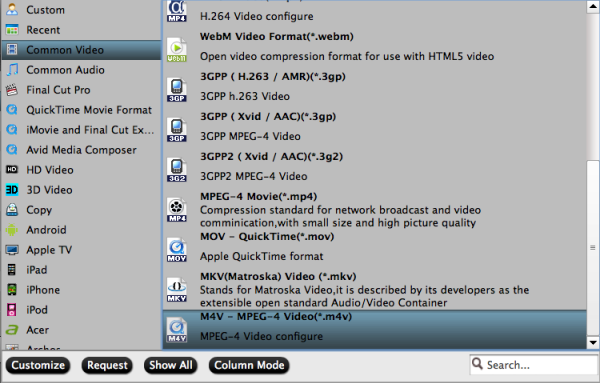The image size is (600, 383).
Task: Click the format list scrollbar thumb
Action: click(x=593, y=248)
